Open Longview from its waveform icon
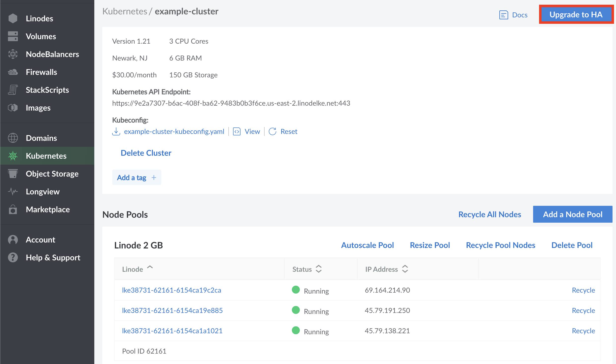 tap(13, 191)
